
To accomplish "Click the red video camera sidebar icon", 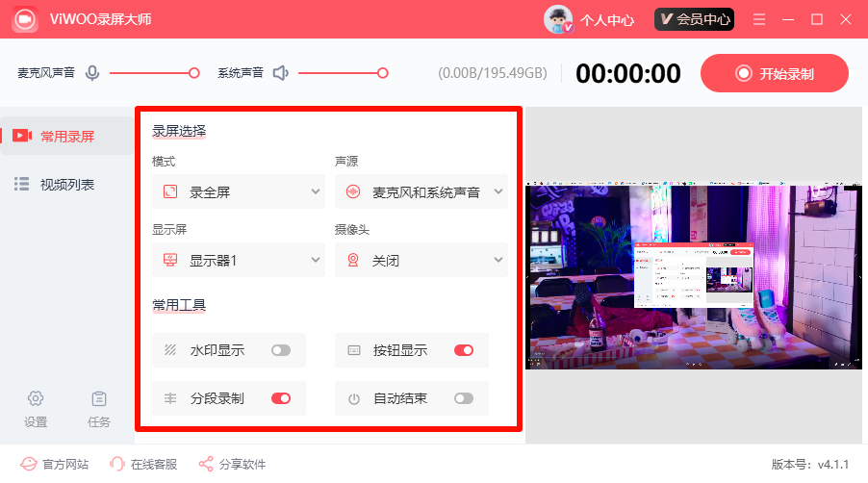I will coord(22,136).
